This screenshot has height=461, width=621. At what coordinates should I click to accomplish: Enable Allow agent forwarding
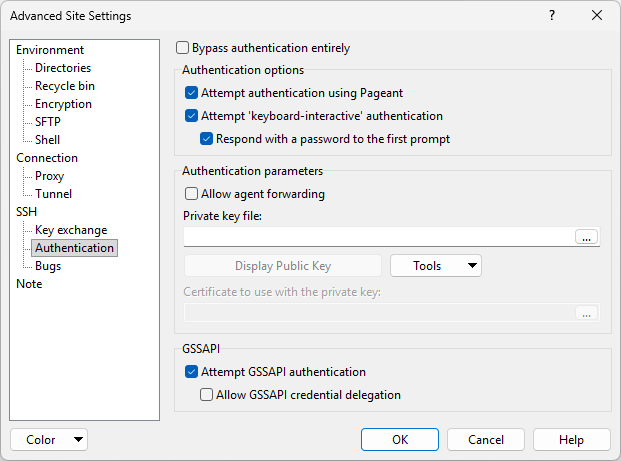coord(192,194)
